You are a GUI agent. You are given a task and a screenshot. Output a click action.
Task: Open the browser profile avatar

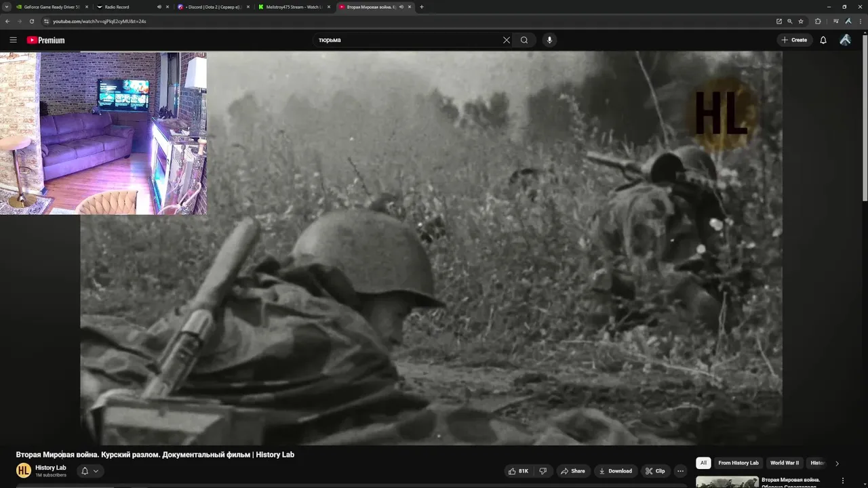[848, 21]
